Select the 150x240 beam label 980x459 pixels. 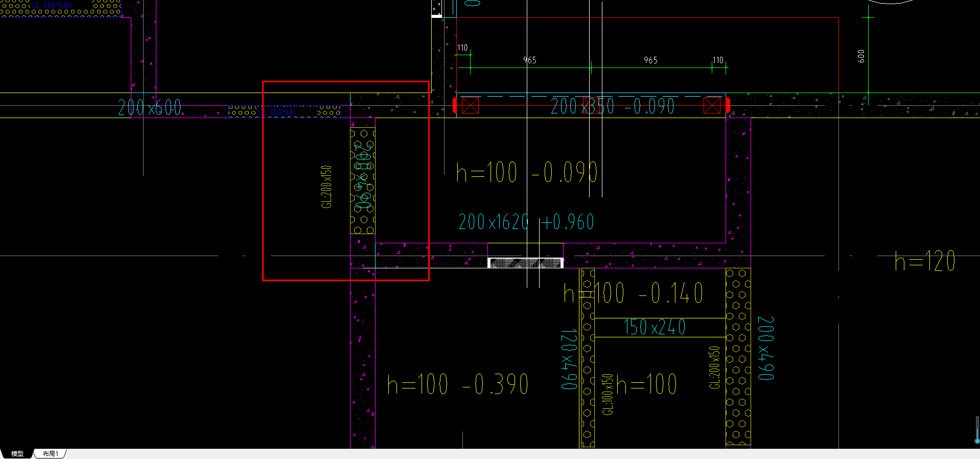point(655,327)
